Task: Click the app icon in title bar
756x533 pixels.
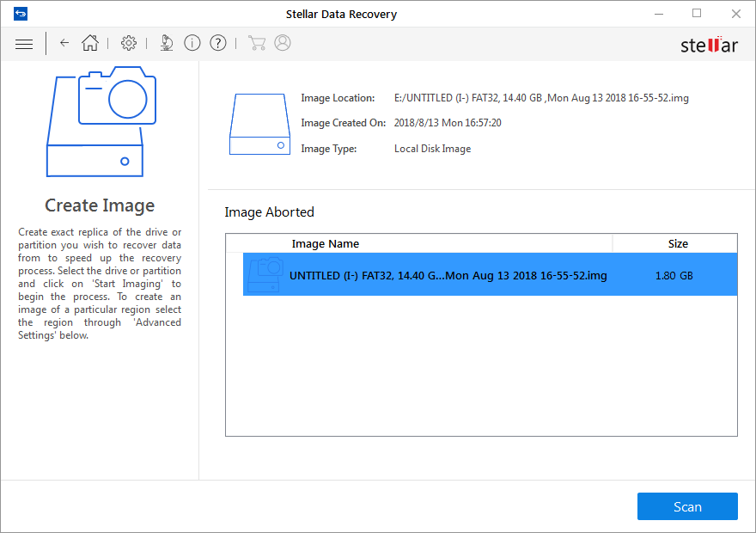Action: [x=21, y=14]
